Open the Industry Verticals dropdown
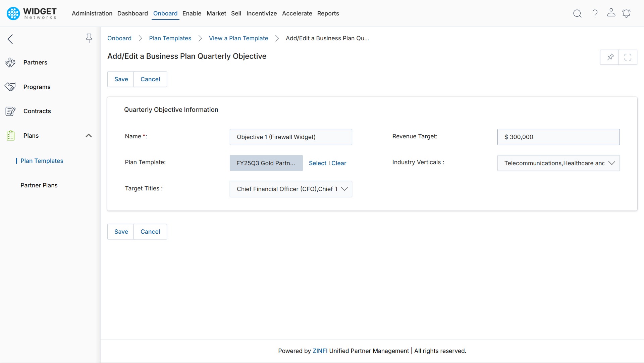The height and width of the screenshot is (363, 644). tap(612, 163)
